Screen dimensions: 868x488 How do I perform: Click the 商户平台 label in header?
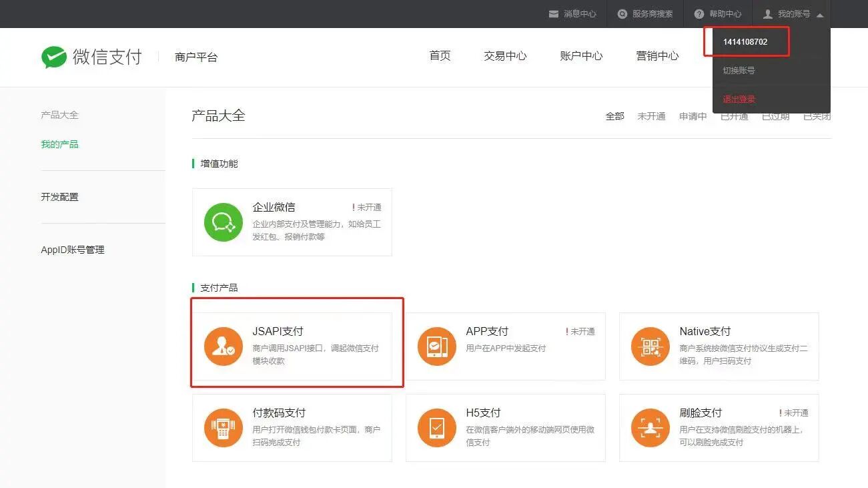[x=196, y=57]
